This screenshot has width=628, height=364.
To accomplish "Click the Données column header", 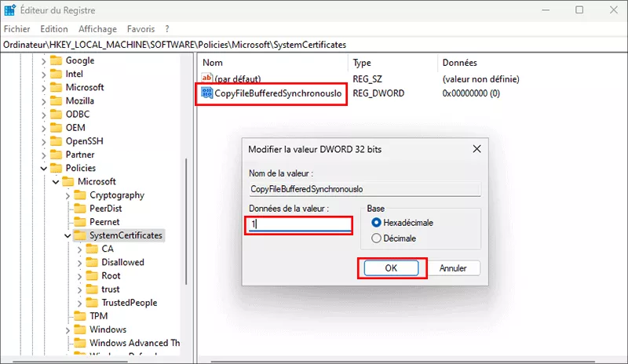I will tap(459, 62).
